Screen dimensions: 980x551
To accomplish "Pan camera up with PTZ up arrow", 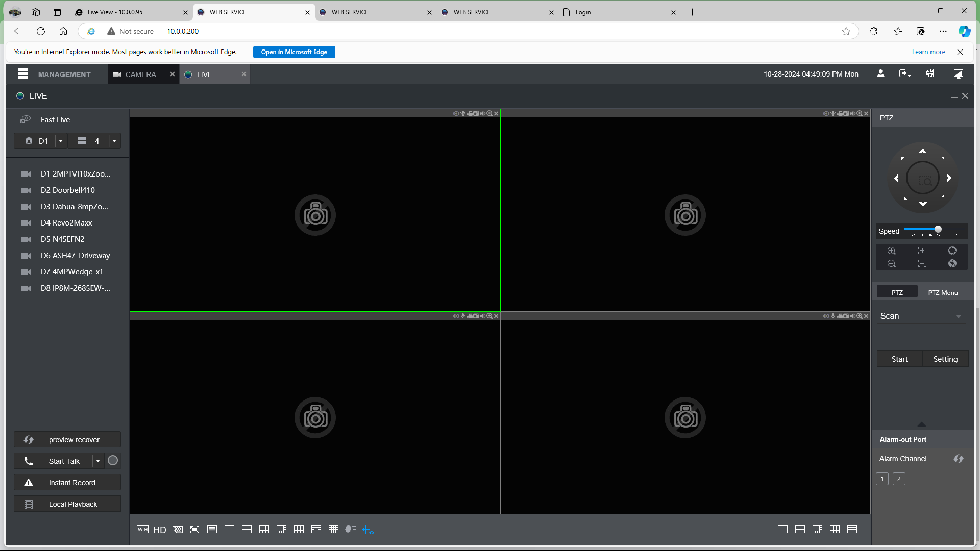I will (x=923, y=152).
